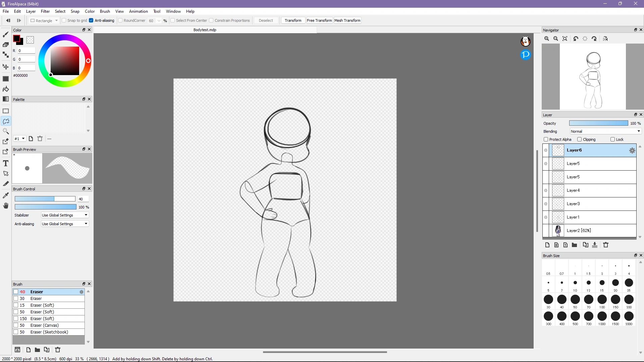Expand the Stabilizer dropdown

[65, 215]
